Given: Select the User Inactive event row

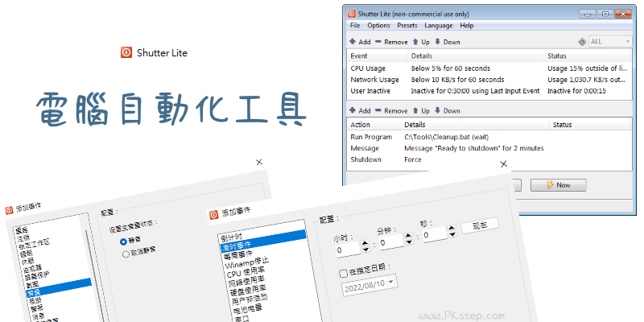Looking at the screenshot, I should tap(489, 91).
